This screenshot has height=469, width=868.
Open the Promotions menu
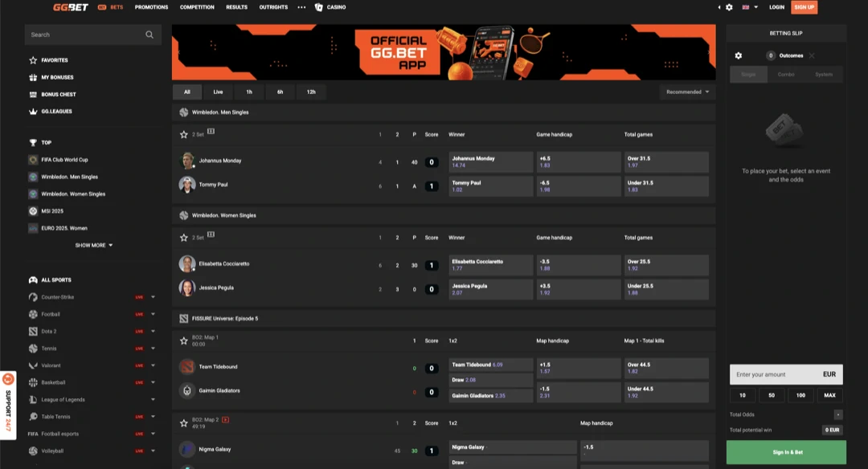click(151, 7)
